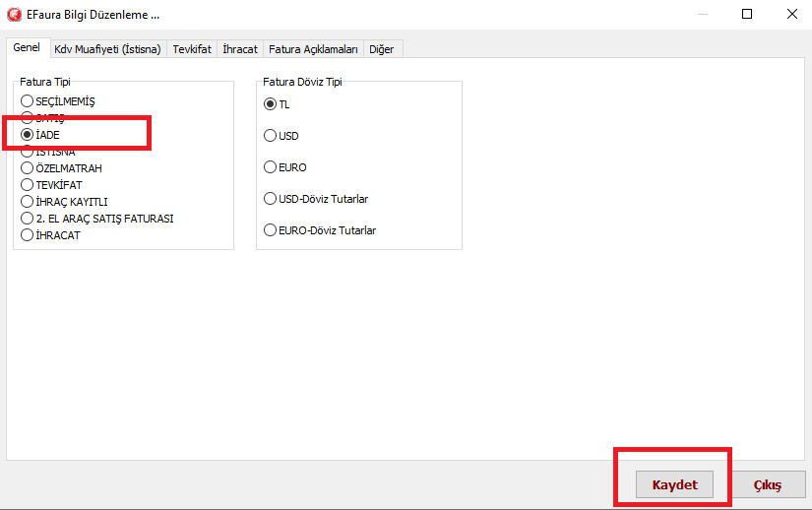Choose EURO-Döviz Tutarlar option
Image resolution: width=812 pixels, height=510 pixels.
tap(271, 230)
